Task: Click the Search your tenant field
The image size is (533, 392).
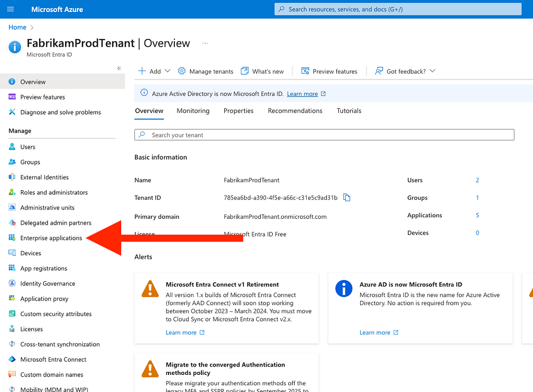Action: point(324,135)
